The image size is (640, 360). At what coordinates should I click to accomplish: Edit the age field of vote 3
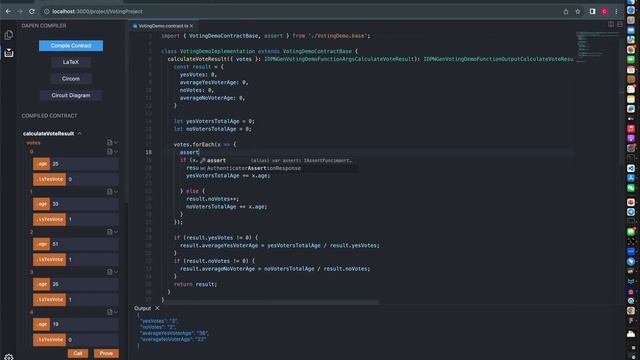pyautogui.click(x=84, y=284)
